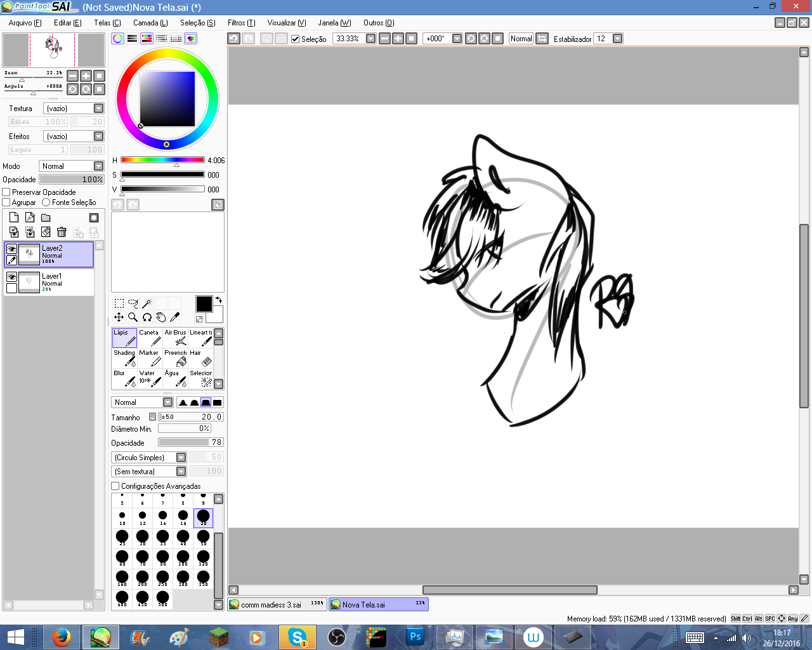Adjust the brush Opacidade slider

[x=190, y=442]
